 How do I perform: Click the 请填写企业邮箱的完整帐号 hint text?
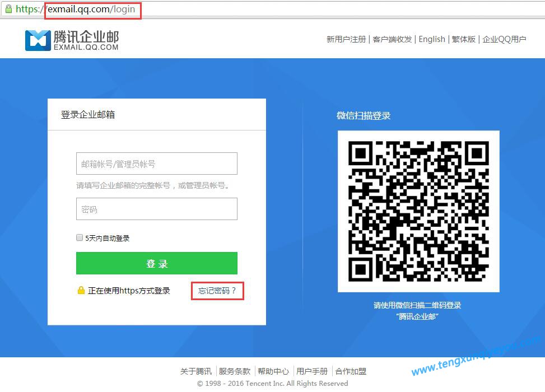pyautogui.click(x=153, y=185)
